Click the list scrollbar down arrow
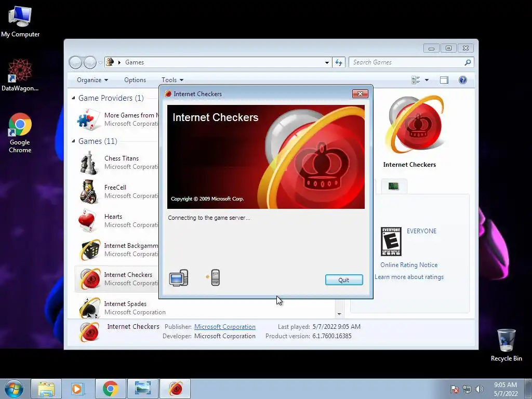Image resolution: width=532 pixels, height=399 pixels. pyautogui.click(x=339, y=314)
